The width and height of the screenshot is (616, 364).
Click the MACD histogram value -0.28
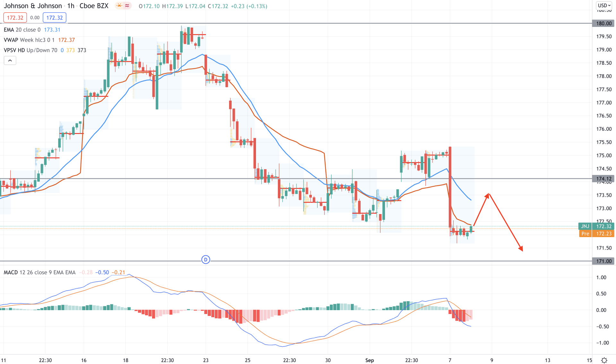[85, 272]
